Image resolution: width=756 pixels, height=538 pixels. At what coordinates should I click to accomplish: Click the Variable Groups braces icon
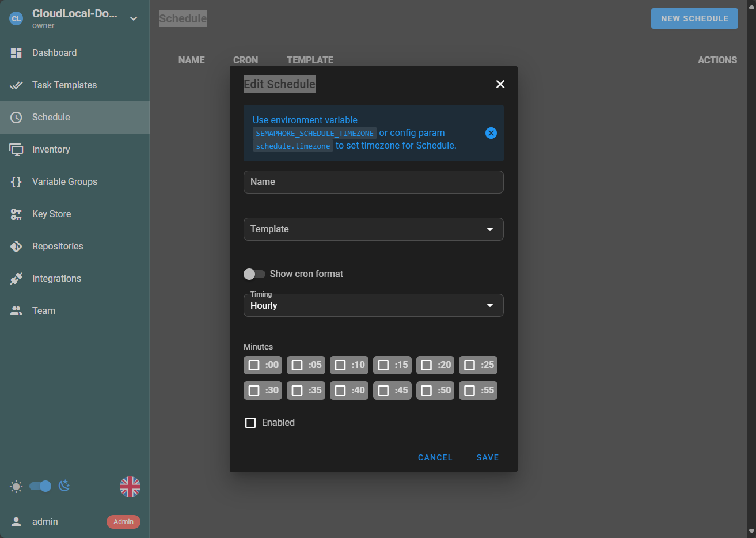(16, 182)
